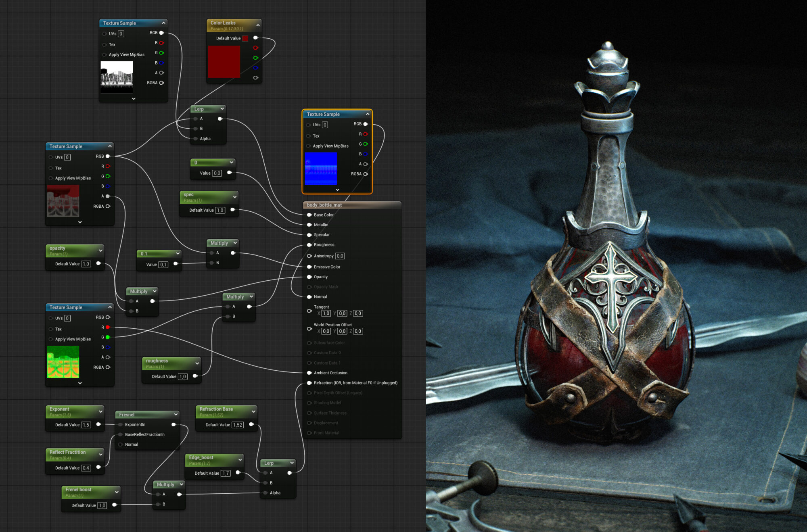Click the bottle render preview image
This screenshot has height=532, width=807.
point(616,266)
